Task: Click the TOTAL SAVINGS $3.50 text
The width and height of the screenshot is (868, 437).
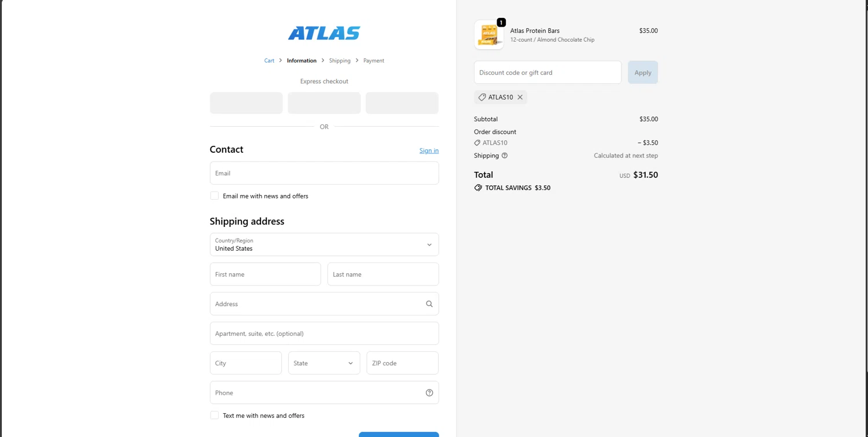Action: click(x=518, y=188)
